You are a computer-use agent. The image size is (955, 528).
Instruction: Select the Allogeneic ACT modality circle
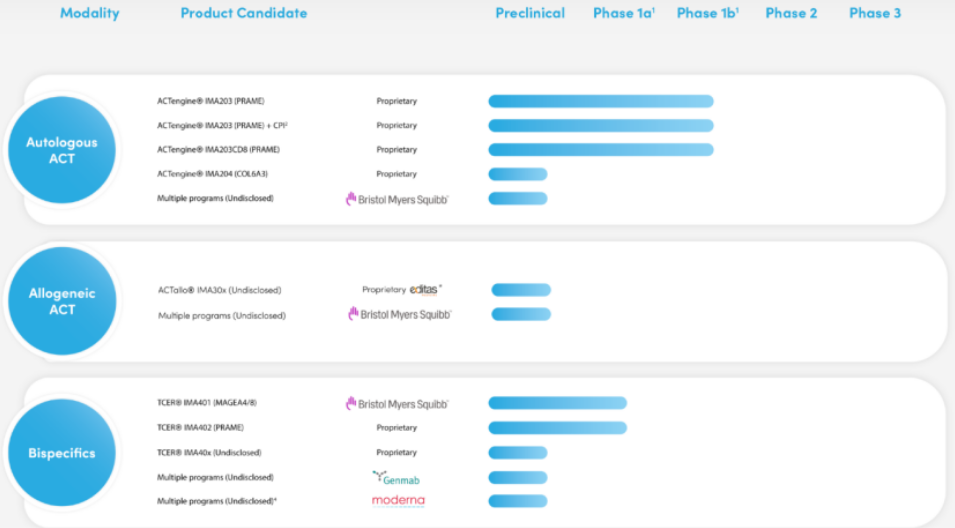[x=62, y=302]
